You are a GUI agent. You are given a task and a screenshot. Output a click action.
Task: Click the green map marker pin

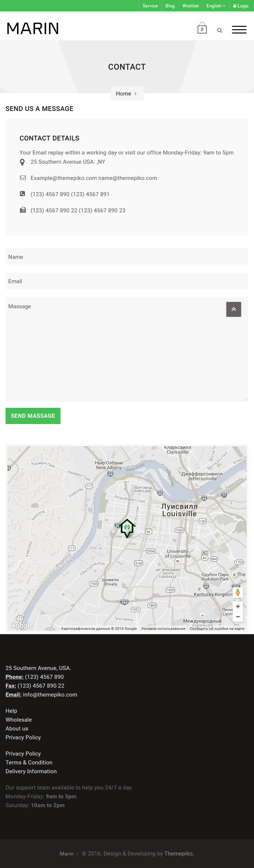pos(127,528)
